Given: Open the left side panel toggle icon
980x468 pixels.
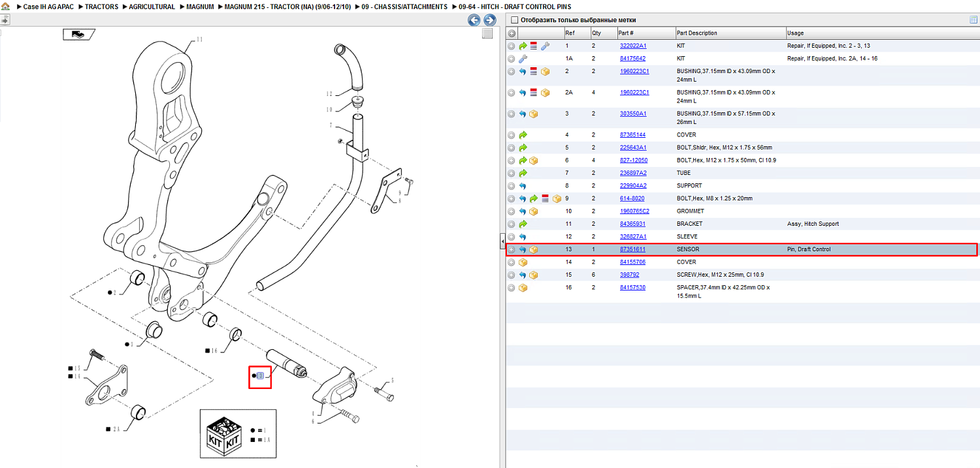Looking at the screenshot, I should click(5, 20).
